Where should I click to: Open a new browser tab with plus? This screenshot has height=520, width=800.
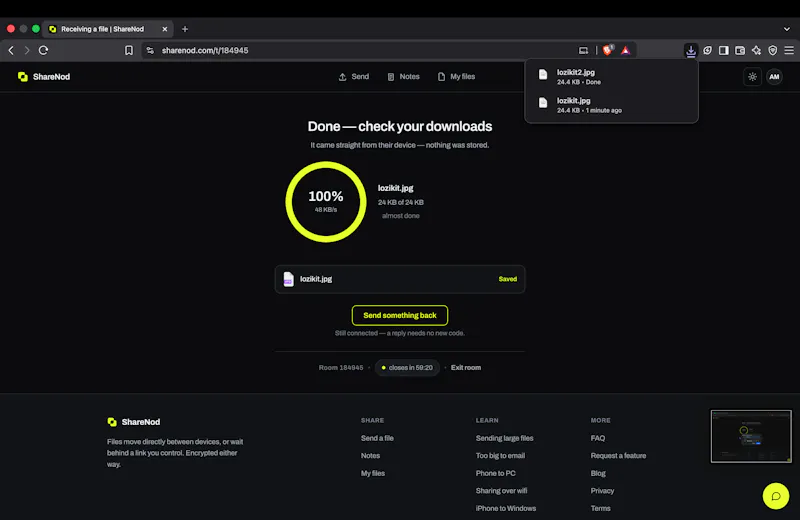(x=185, y=29)
